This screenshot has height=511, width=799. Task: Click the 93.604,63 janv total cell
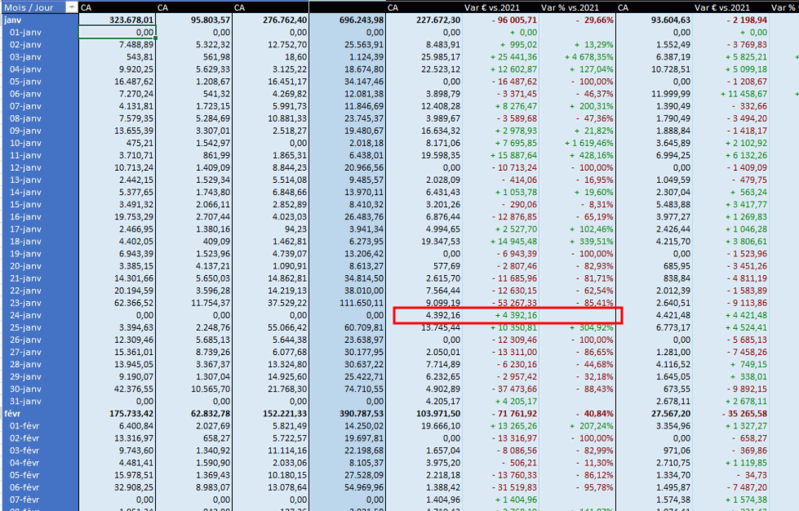pos(654,19)
